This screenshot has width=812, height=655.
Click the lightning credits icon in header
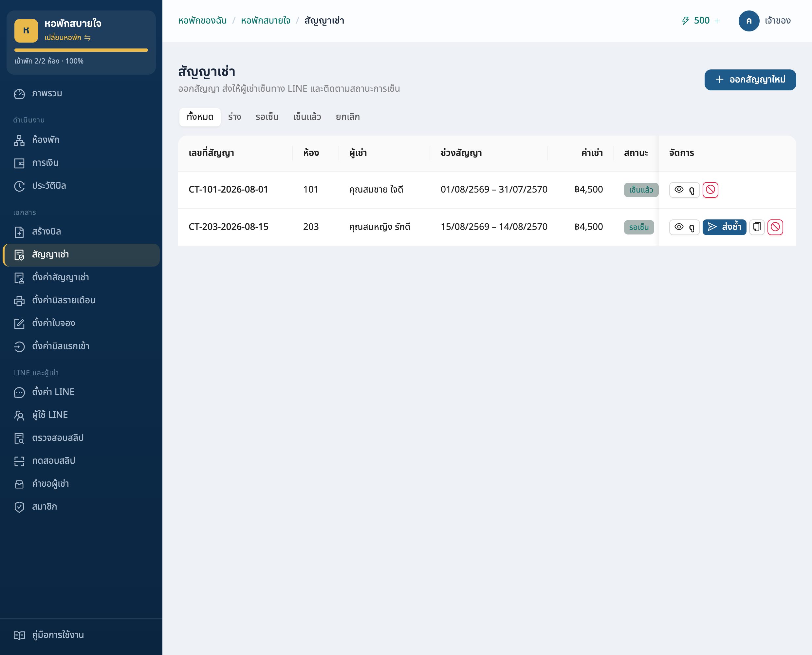point(685,21)
